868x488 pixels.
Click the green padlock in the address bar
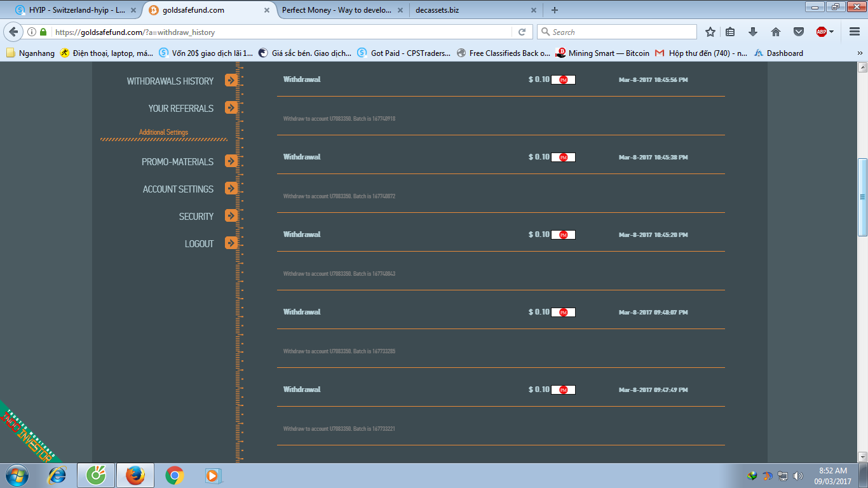click(43, 32)
